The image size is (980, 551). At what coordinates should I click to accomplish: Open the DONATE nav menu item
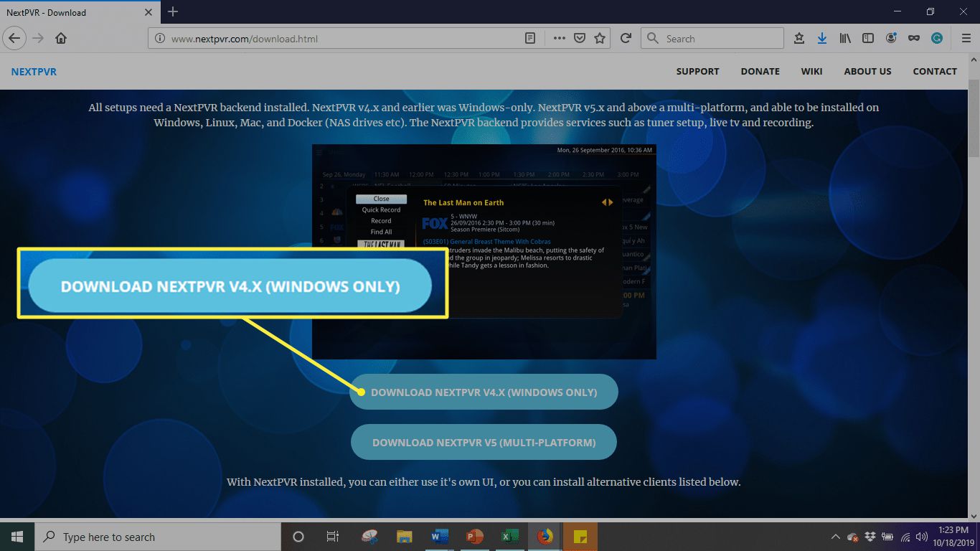coord(760,72)
